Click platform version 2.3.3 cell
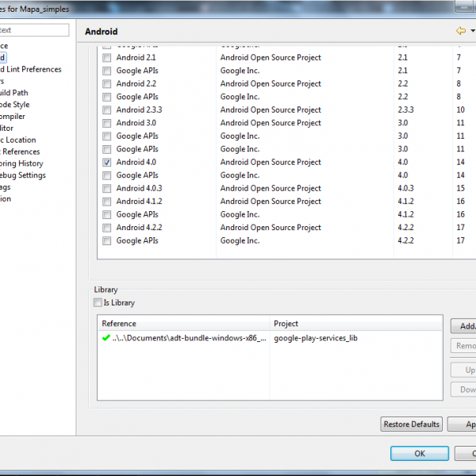This screenshot has width=476, height=476. [405, 110]
